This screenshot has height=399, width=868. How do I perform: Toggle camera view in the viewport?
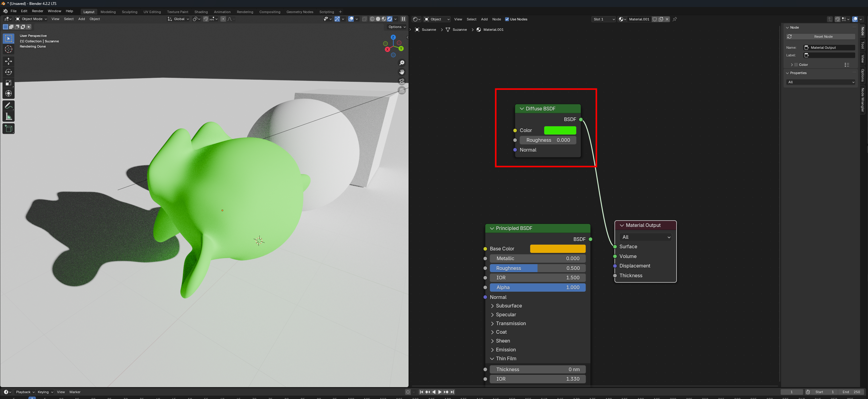coord(402,81)
